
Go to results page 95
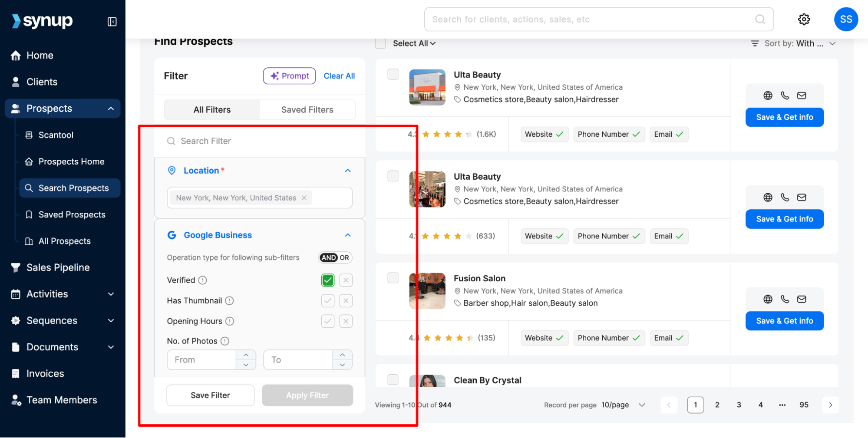[804, 405]
